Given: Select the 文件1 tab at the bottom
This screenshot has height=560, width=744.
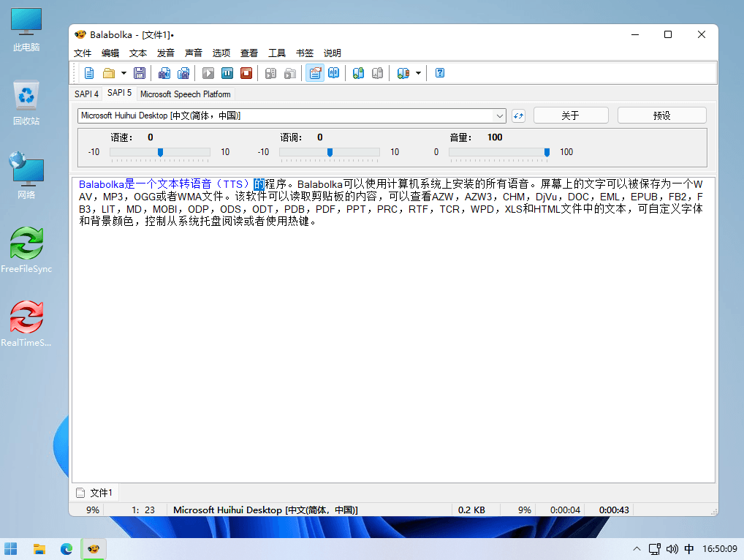Looking at the screenshot, I should [95, 492].
